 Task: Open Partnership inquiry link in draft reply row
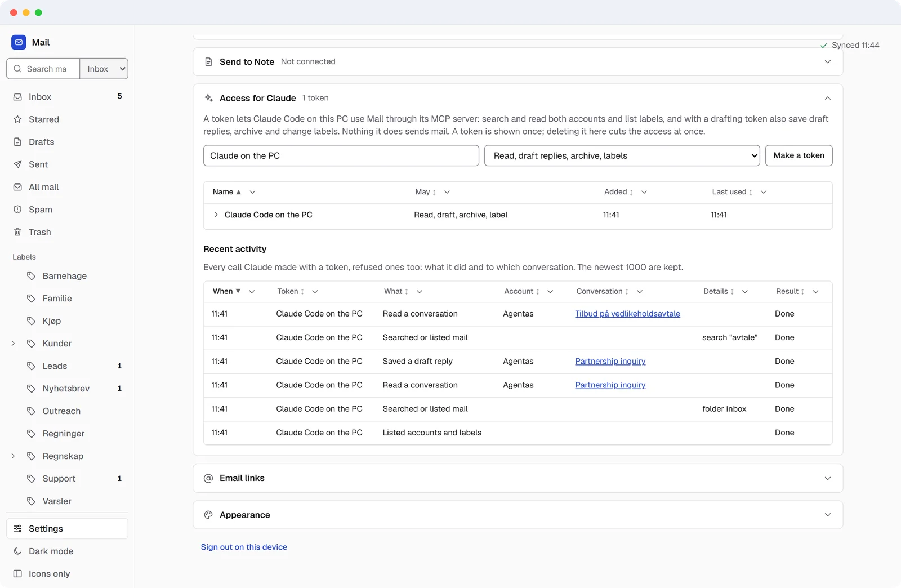610,362
